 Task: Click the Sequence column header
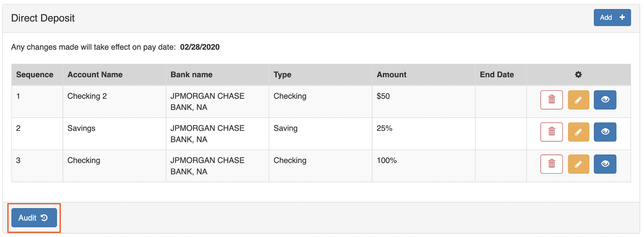[x=35, y=74]
